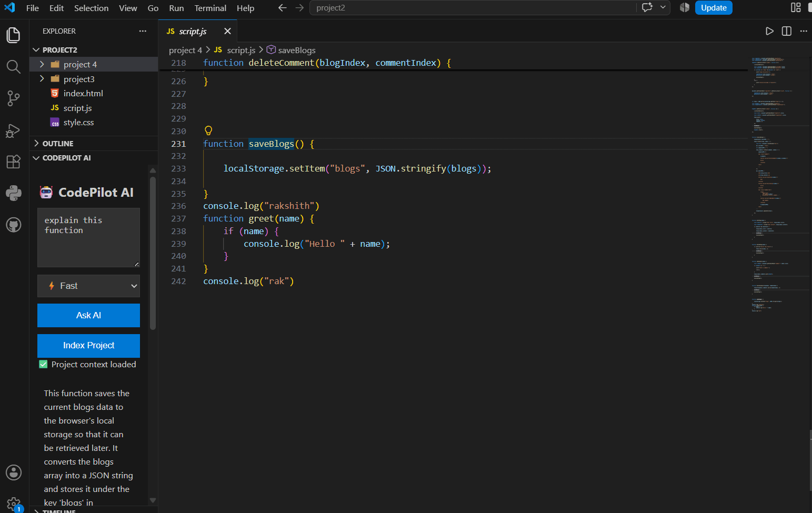Open the Search view icon
This screenshot has width=812, height=513.
pos(13,67)
